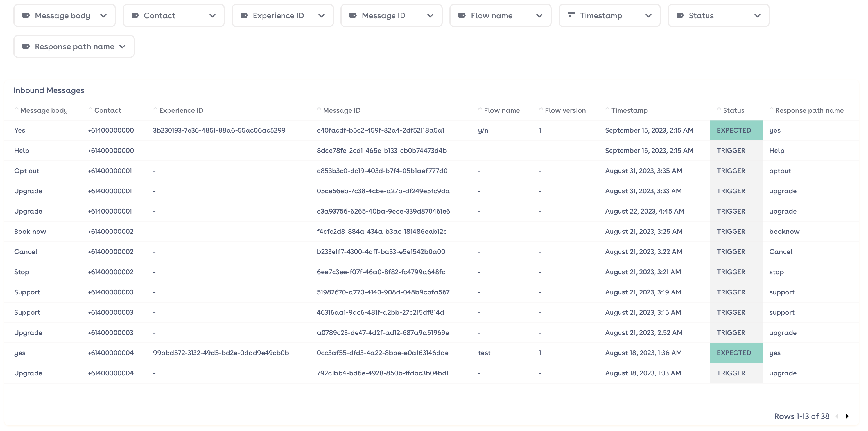
Task: Expand the Experience ID filter
Action: [282, 15]
